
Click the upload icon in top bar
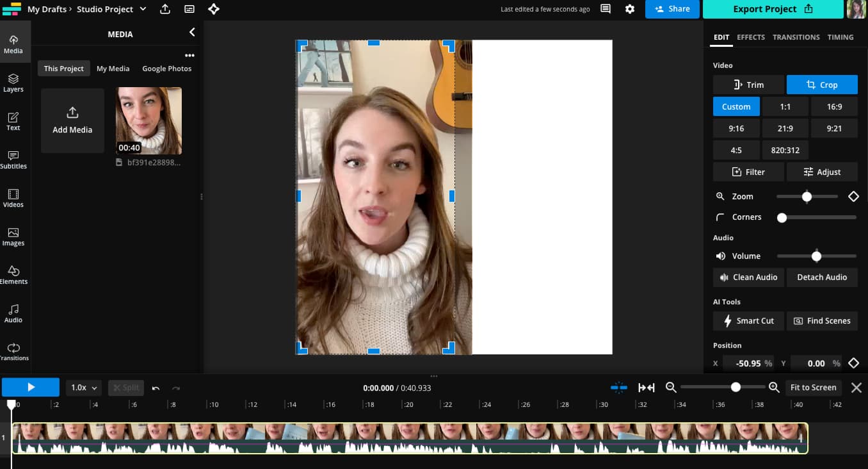[165, 9]
